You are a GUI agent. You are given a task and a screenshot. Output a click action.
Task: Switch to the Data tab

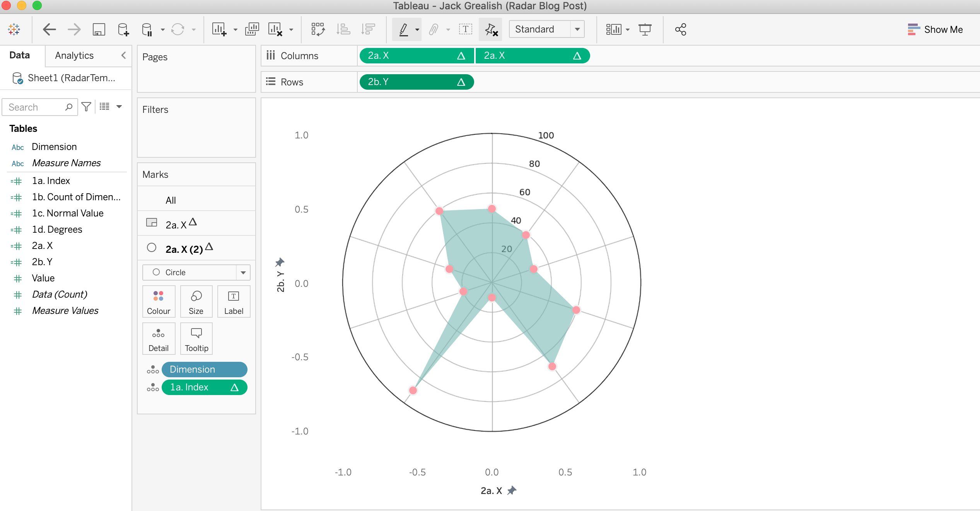(x=19, y=55)
